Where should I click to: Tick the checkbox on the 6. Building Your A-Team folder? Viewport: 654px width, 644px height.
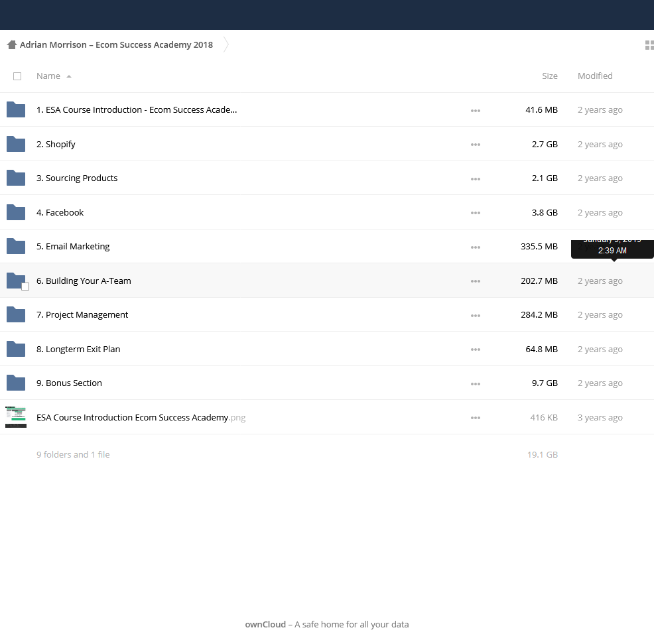click(25, 287)
